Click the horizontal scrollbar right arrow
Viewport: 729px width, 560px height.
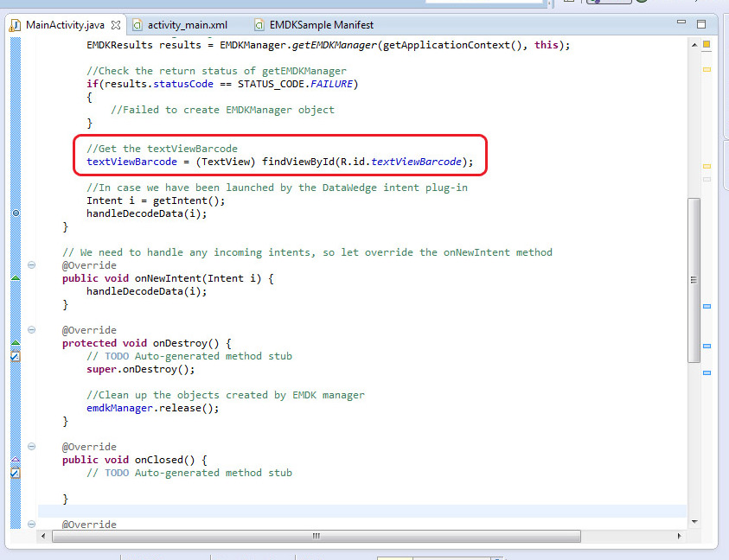[x=679, y=536]
